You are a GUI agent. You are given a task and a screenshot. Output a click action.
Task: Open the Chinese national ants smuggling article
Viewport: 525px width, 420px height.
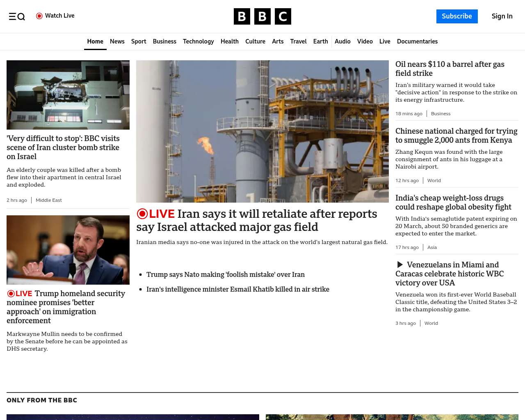tap(456, 135)
